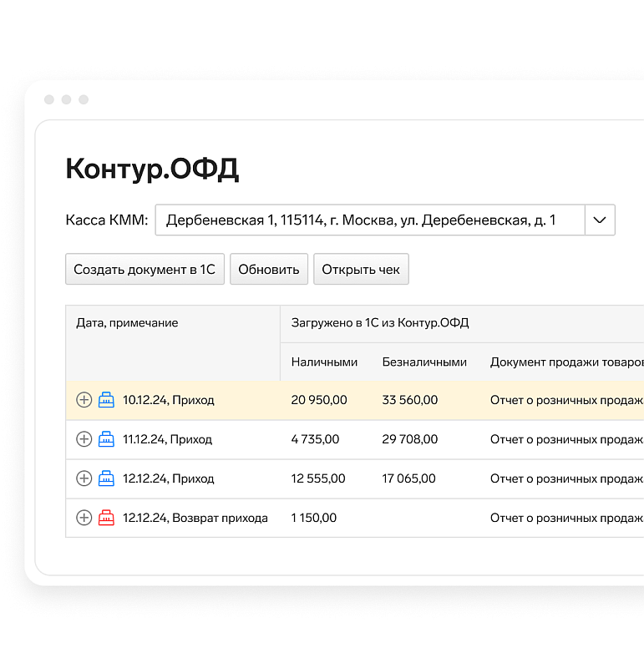Click blue cash register icon for 11.12.24

[106, 439]
